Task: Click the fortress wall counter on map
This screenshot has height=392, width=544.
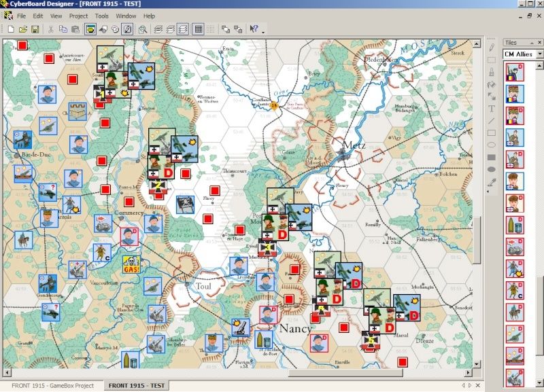Action: [x=78, y=111]
